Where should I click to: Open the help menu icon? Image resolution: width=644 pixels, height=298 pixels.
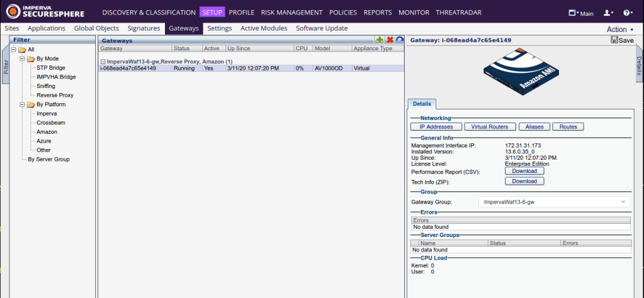[x=627, y=13]
